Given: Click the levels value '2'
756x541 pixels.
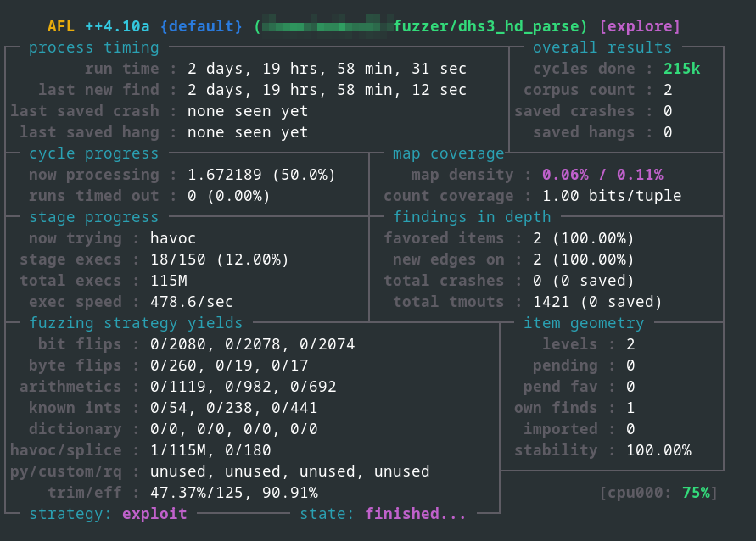Looking at the screenshot, I should [x=630, y=344].
